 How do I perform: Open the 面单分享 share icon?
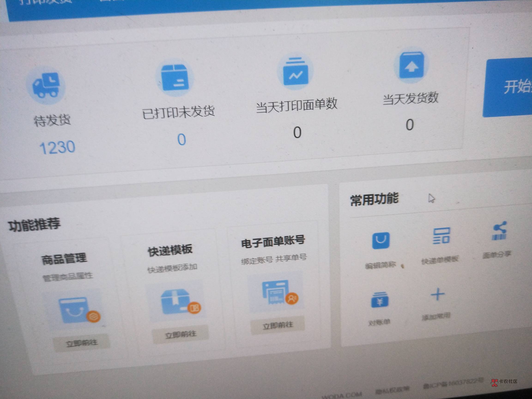tap(499, 231)
